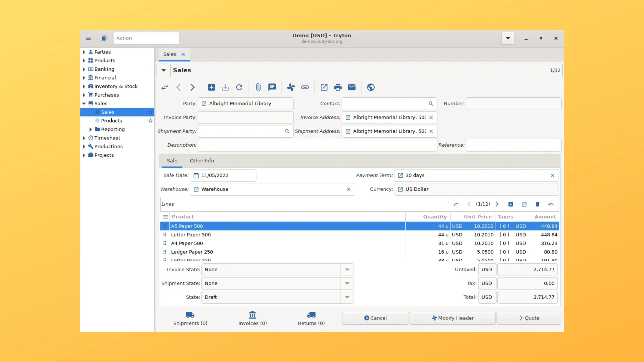Toggle the favorite star next to Products
644x362 pixels.
150,121
